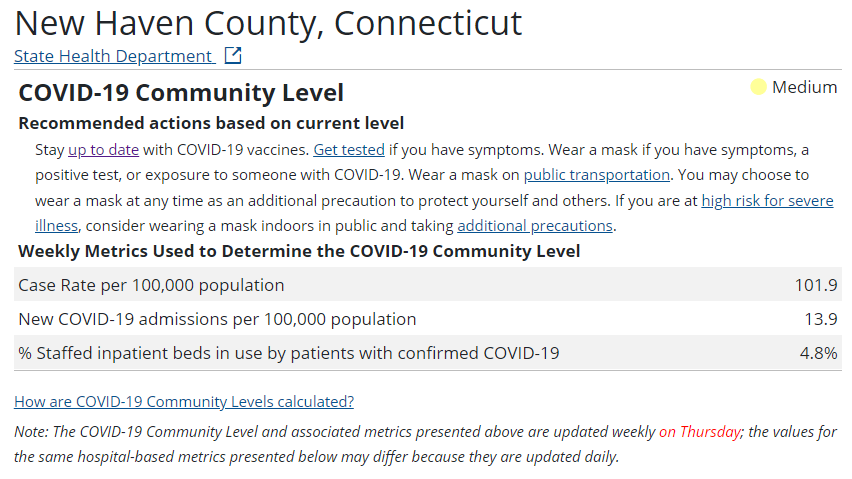Viewport: 852px width, 479px height.
Task: Click the 4.8% inpatient beds value
Action: tap(818, 353)
